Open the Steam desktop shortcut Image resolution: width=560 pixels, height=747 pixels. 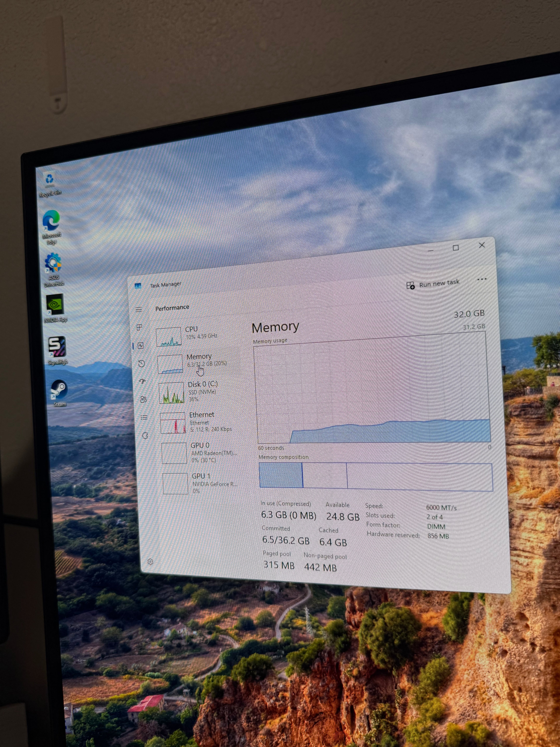(x=59, y=393)
